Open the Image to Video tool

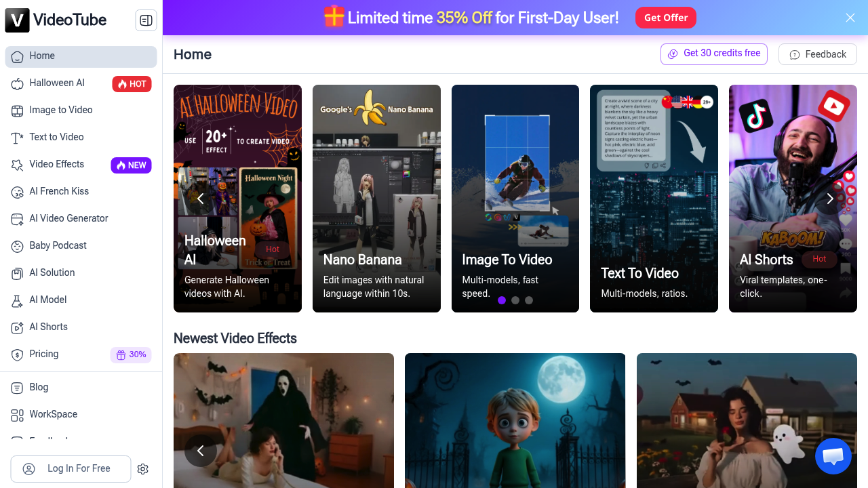click(61, 110)
